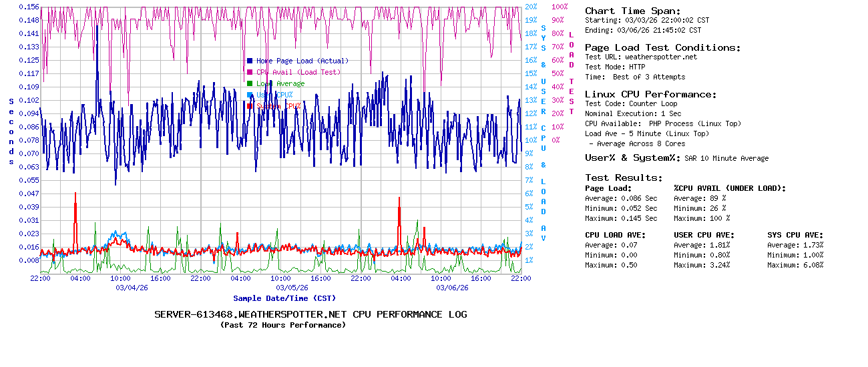
Task: Click the 'Test Results:' heading
Action: coord(624,177)
